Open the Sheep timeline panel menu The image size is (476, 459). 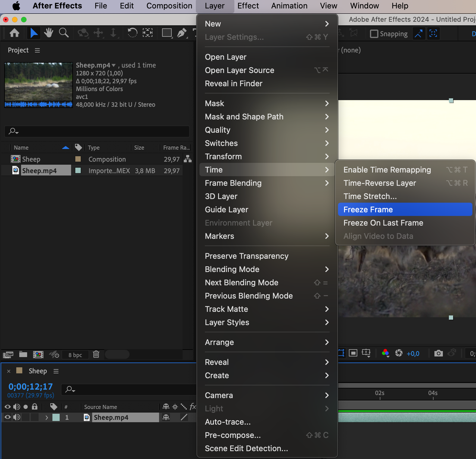click(x=56, y=371)
